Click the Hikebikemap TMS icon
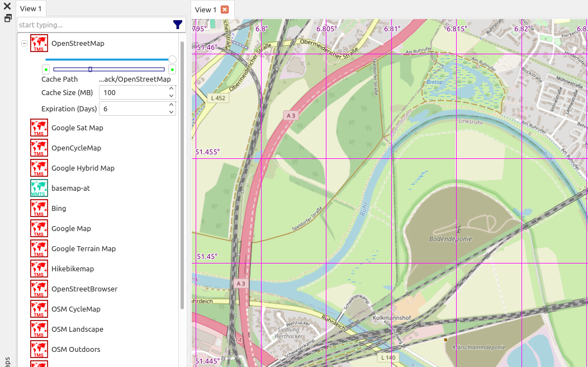Screen dimensions: 588x367 39,269
